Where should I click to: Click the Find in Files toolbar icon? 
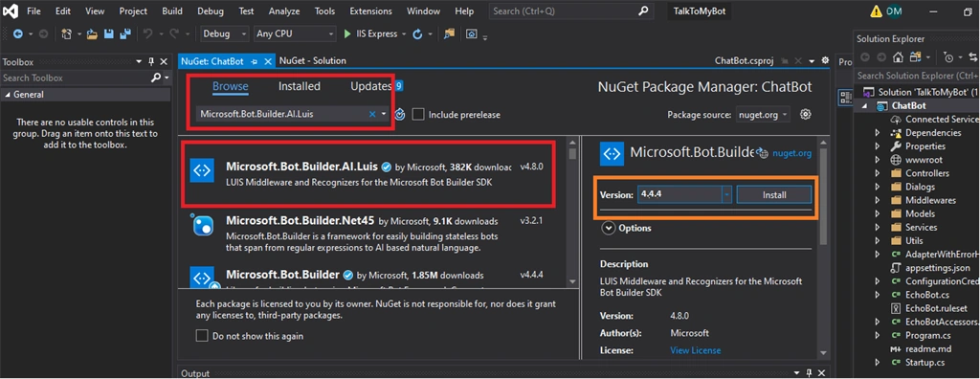click(449, 33)
